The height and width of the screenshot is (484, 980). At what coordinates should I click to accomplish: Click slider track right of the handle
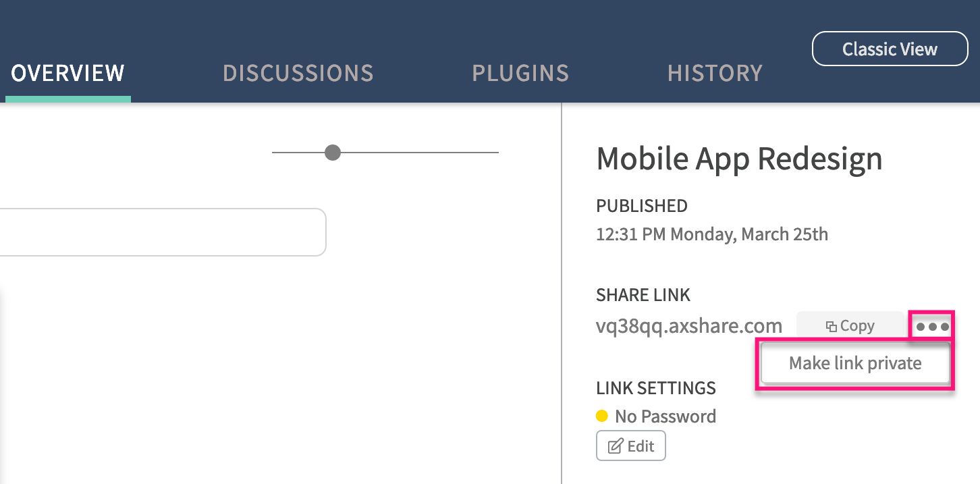[420, 153]
